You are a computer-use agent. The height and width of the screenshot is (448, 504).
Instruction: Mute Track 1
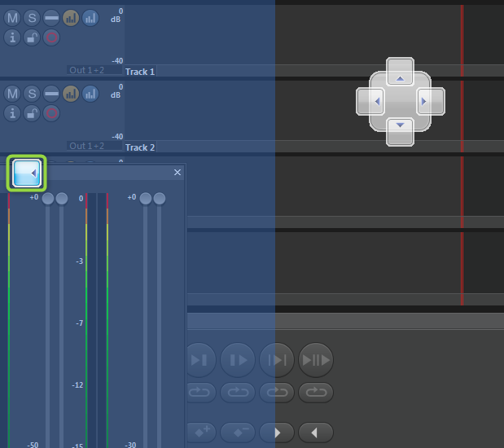tap(12, 18)
